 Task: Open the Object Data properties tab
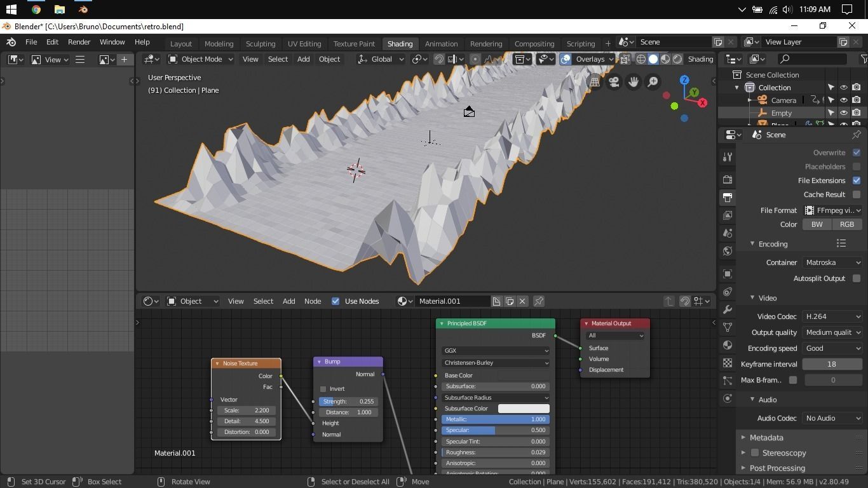728,327
